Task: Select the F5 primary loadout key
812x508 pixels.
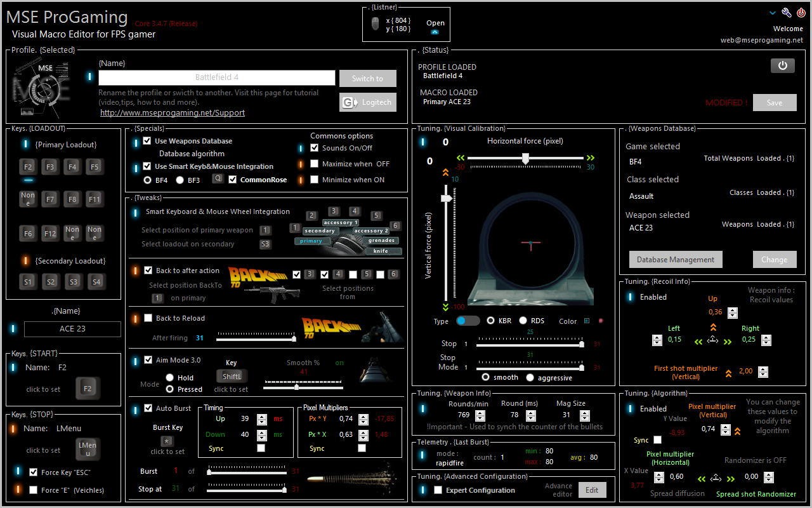Action: pos(95,168)
